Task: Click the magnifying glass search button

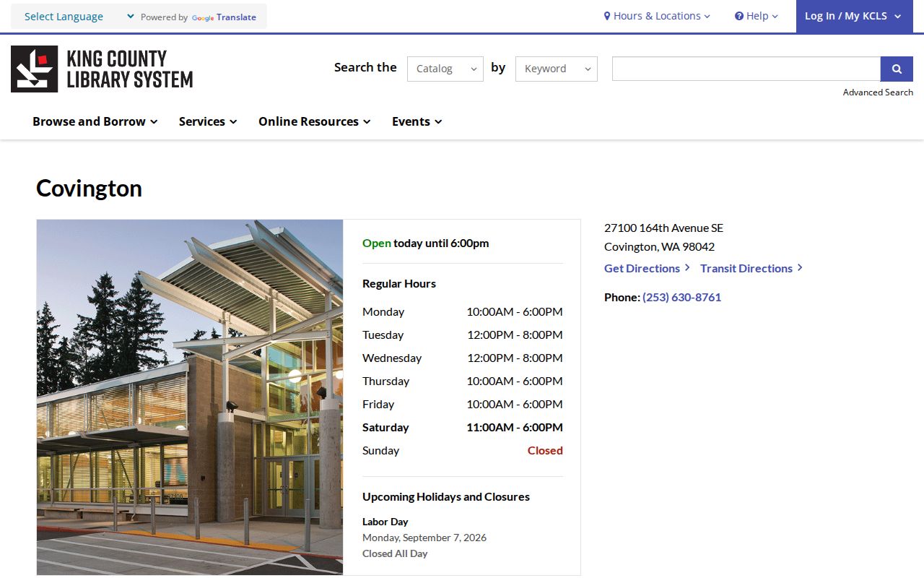Action: click(897, 69)
